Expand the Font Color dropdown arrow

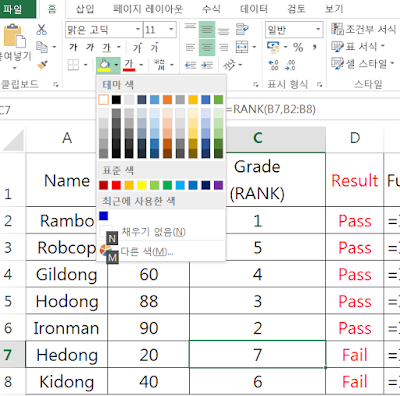141,65
